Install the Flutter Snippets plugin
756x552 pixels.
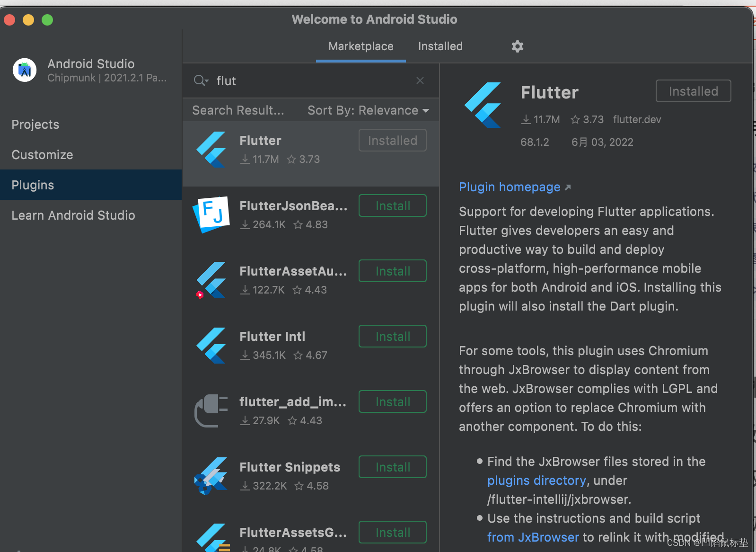point(393,467)
